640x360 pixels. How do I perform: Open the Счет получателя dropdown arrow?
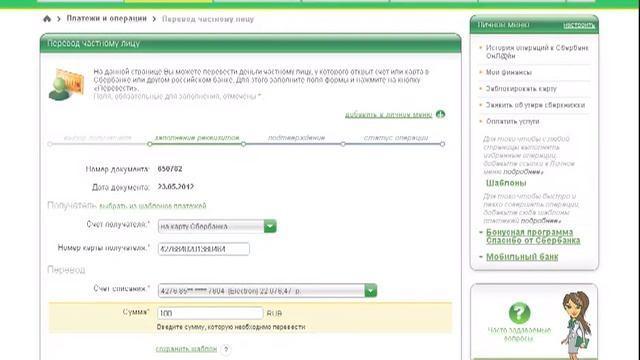tap(270, 226)
